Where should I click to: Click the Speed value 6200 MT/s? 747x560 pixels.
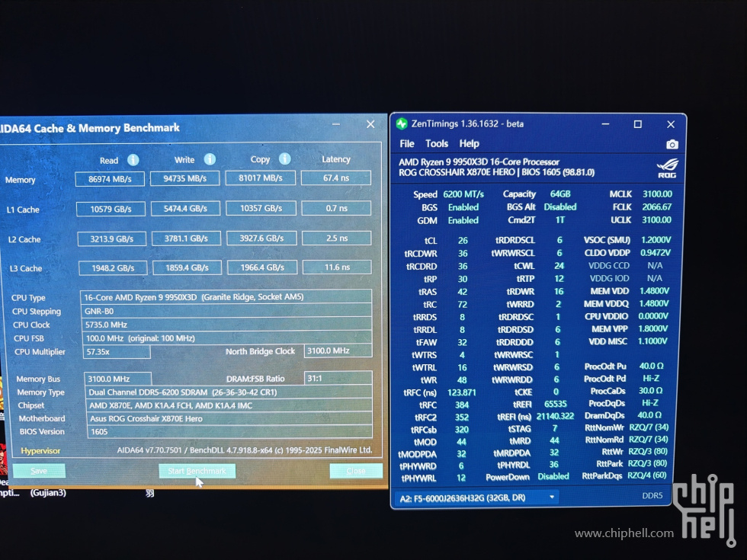[463, 194]
